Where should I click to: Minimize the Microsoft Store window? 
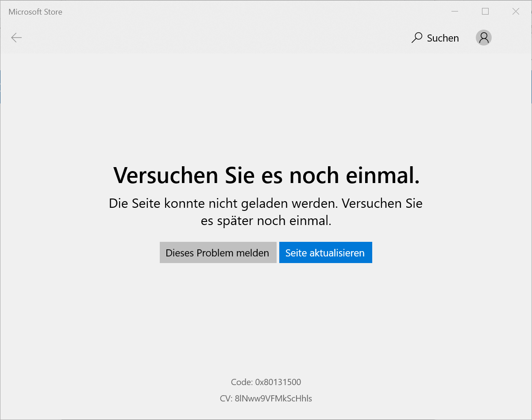(455, 11)
